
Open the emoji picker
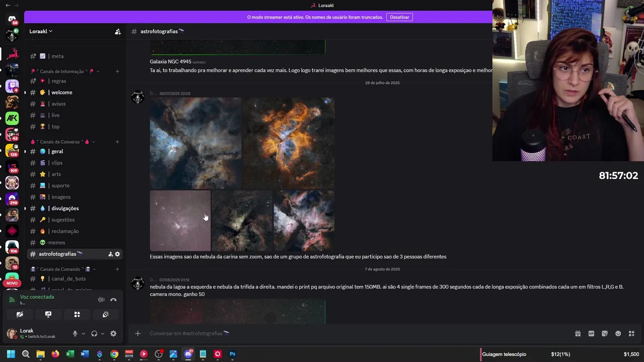click(x=618, y=333)
